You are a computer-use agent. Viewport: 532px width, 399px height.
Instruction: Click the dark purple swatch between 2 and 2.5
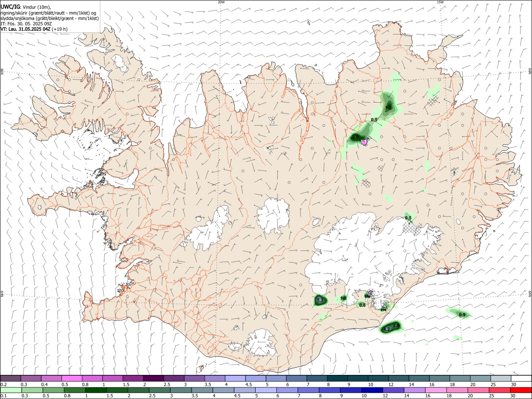pyautogui.click(x=153, y=378)
